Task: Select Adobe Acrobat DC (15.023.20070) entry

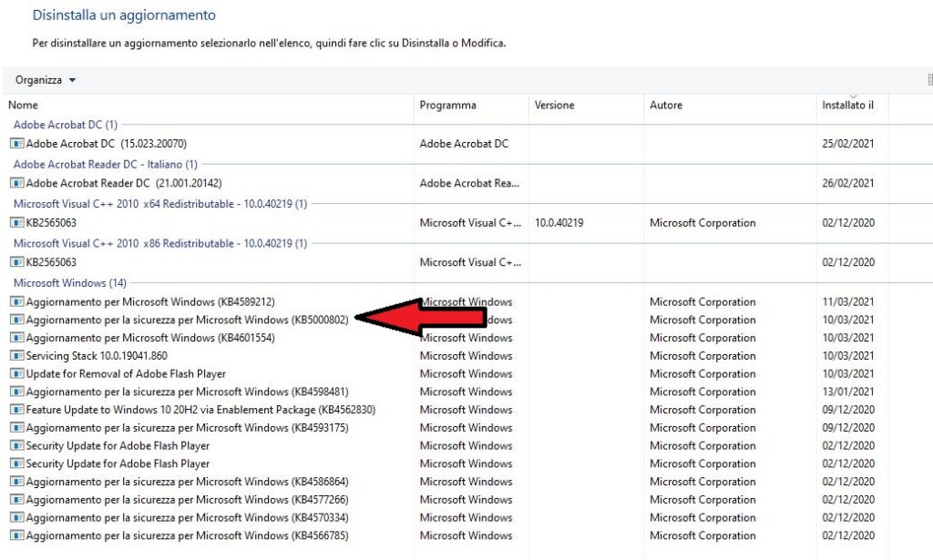Action: [x=107, y=143]
